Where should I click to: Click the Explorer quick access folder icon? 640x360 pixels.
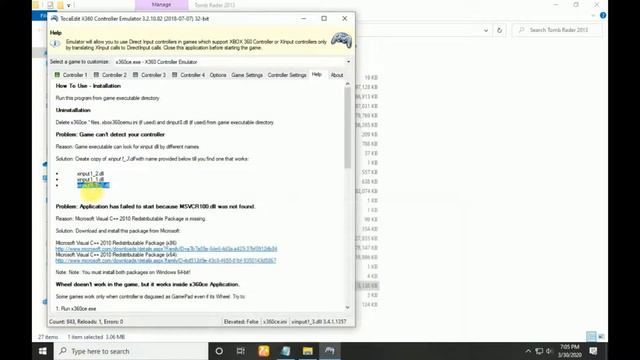(60, 5)
